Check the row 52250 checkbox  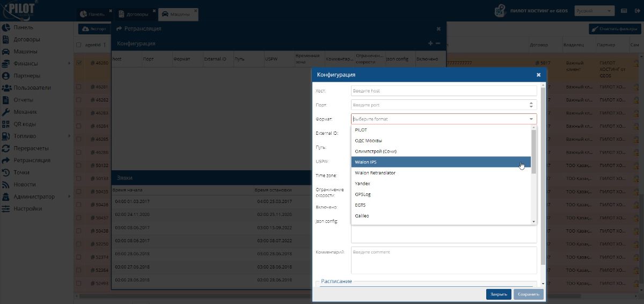coord(79,244)
